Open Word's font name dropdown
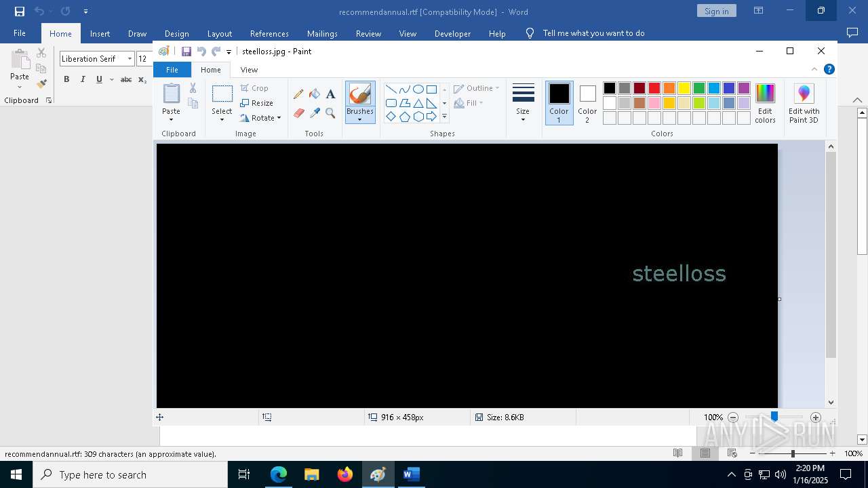This screenshot has width=868, height=488. coord(130,59)
